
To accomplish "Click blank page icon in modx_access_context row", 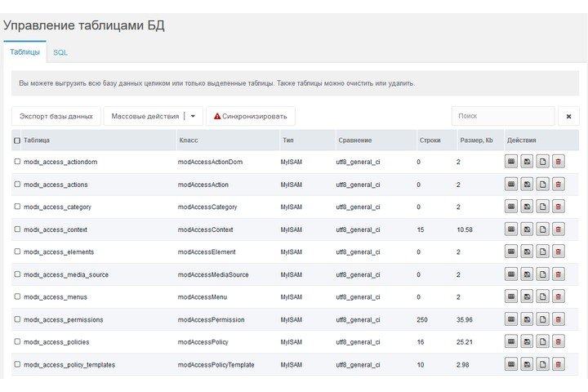I will click(x=542, y=229).
